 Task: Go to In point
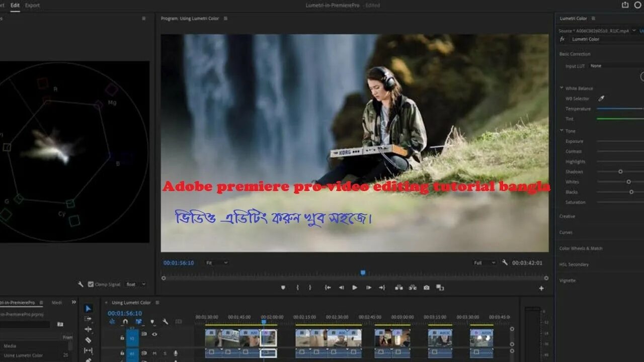coord(328,288)
